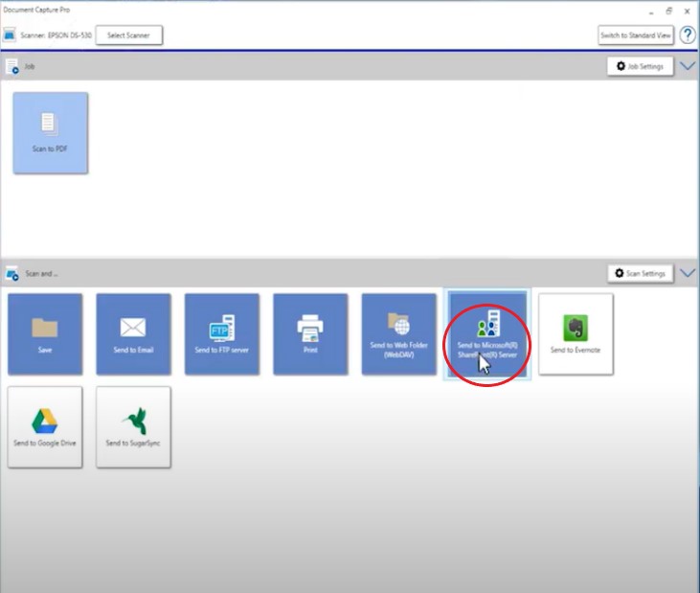Click the Scan and section header icon
This screenshot has height=593, width=700.
tap(12, 274)
